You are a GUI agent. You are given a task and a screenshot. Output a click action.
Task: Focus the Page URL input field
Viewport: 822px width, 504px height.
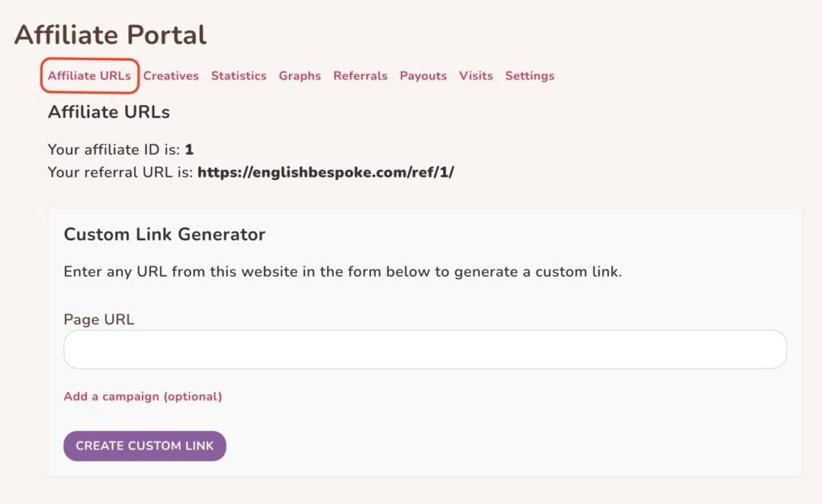tap(425, 350)
